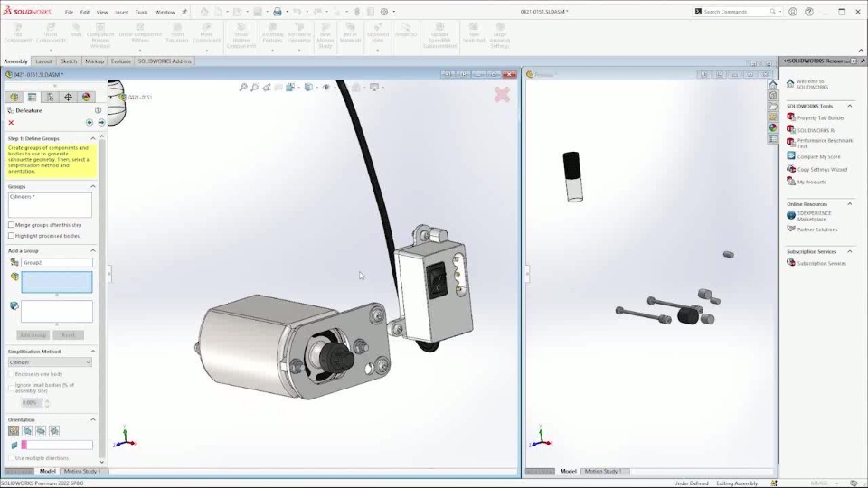Open the Options gear icon in top toolbar

click(384, 12)
